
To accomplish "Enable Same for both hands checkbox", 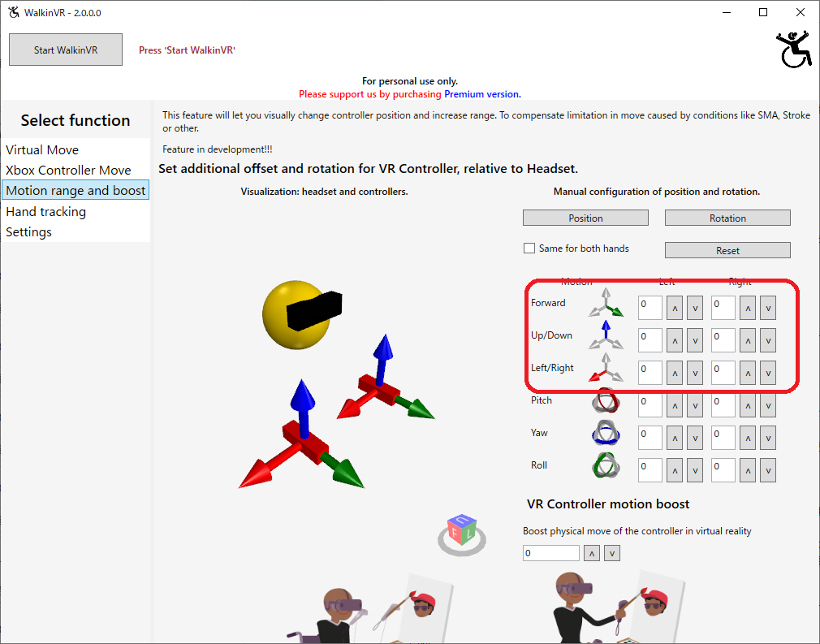I will (529, 248).
